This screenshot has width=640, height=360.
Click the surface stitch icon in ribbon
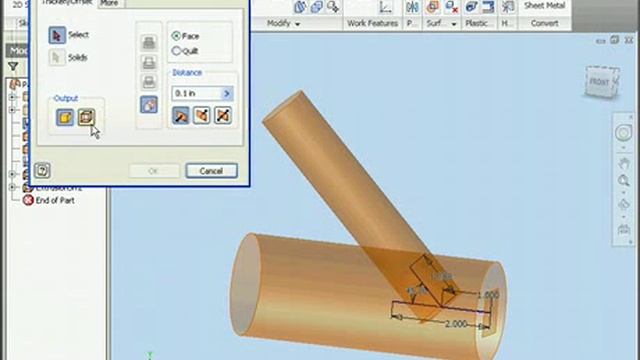point(432,7)
